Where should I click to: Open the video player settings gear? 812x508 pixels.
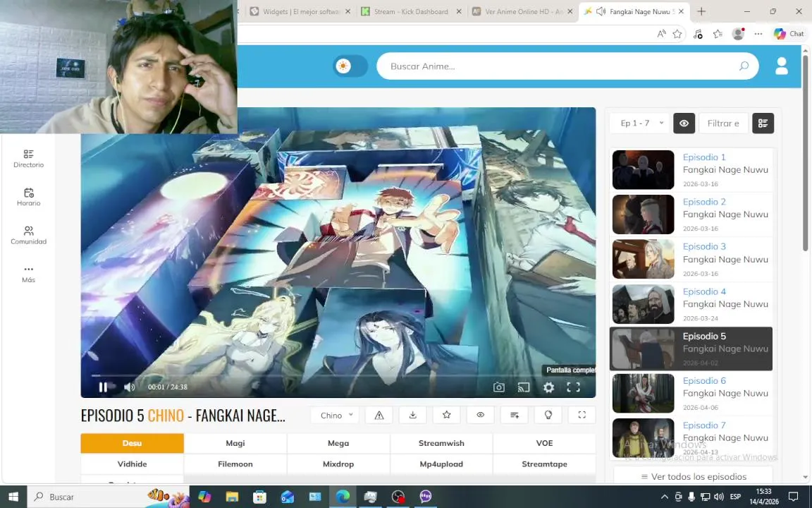pos(548,387)
